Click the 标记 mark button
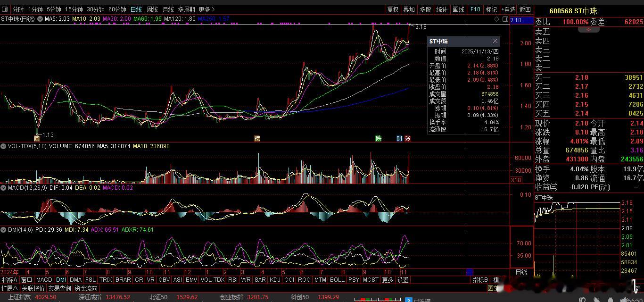Viewport: 644px width, 302px height. pyautogui.click(x=492, y=9)
